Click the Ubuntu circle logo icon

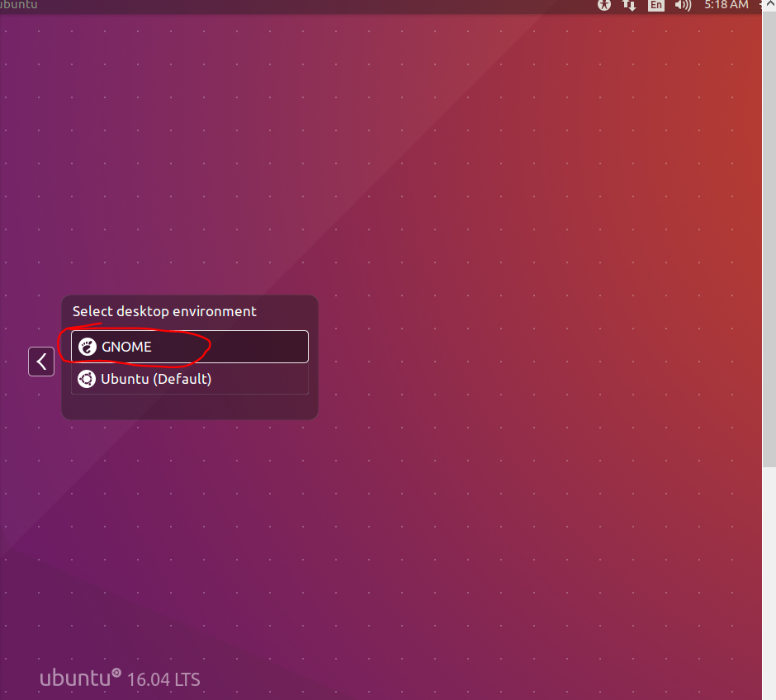coord(87,379)
